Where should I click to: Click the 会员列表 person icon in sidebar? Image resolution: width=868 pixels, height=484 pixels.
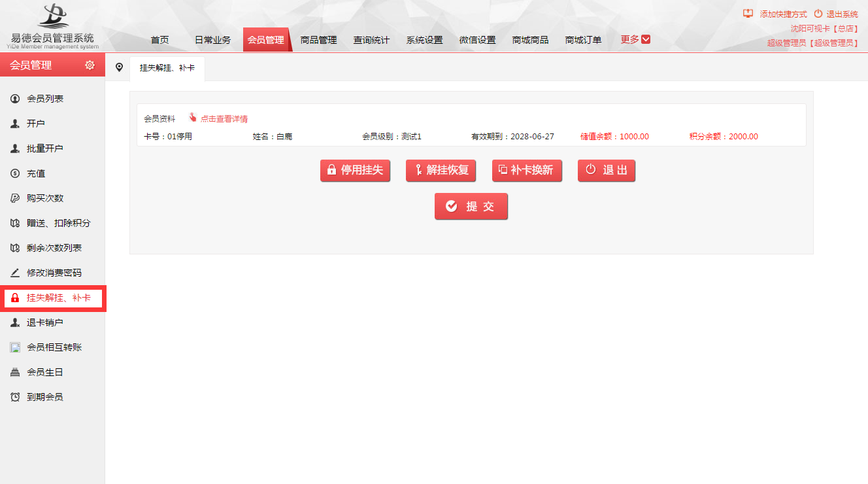15,99
